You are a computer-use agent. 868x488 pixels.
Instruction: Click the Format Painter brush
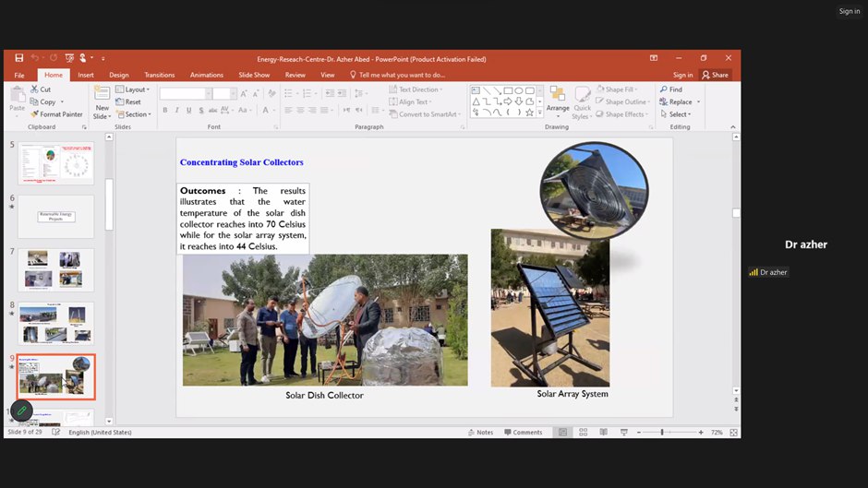tap(34, 114)
